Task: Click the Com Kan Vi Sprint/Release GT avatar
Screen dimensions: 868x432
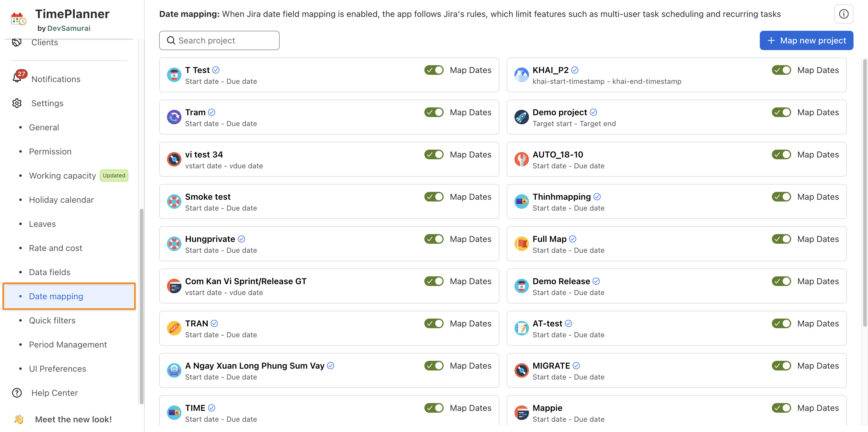Action: 174,286
